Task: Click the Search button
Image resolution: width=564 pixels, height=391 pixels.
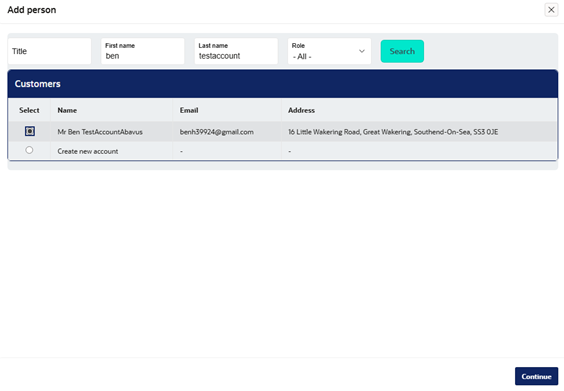Action: click(402, 51)
